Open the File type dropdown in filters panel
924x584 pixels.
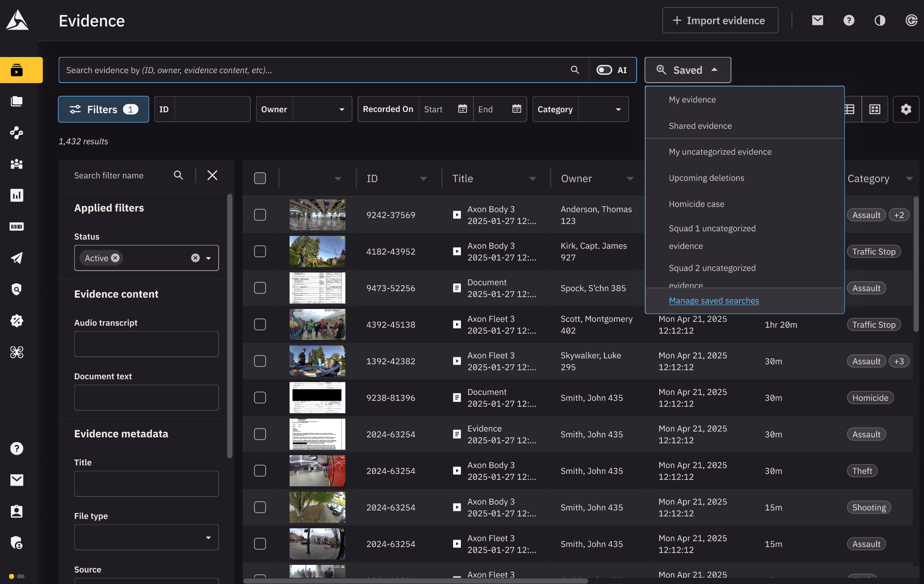point(146,537)
